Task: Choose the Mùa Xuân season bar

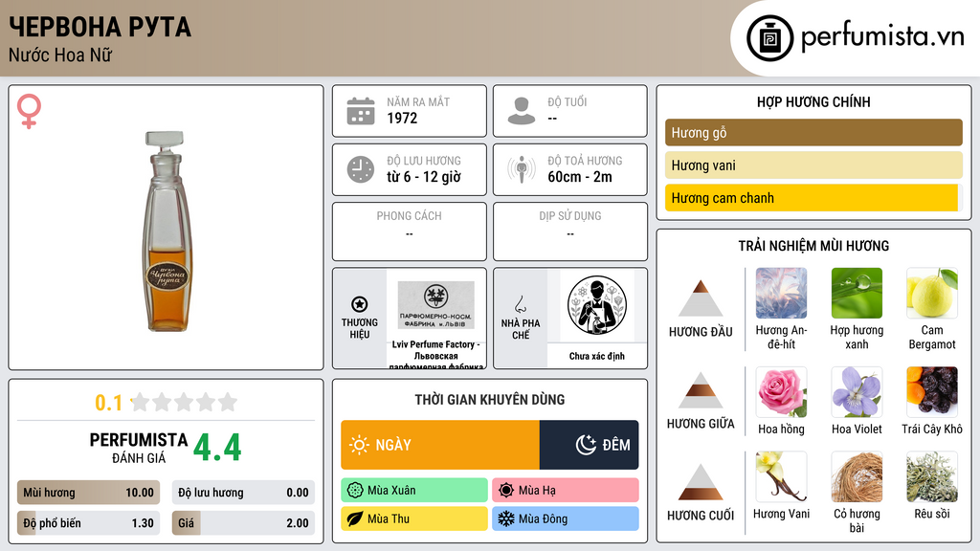Action: tap(414, 491)
